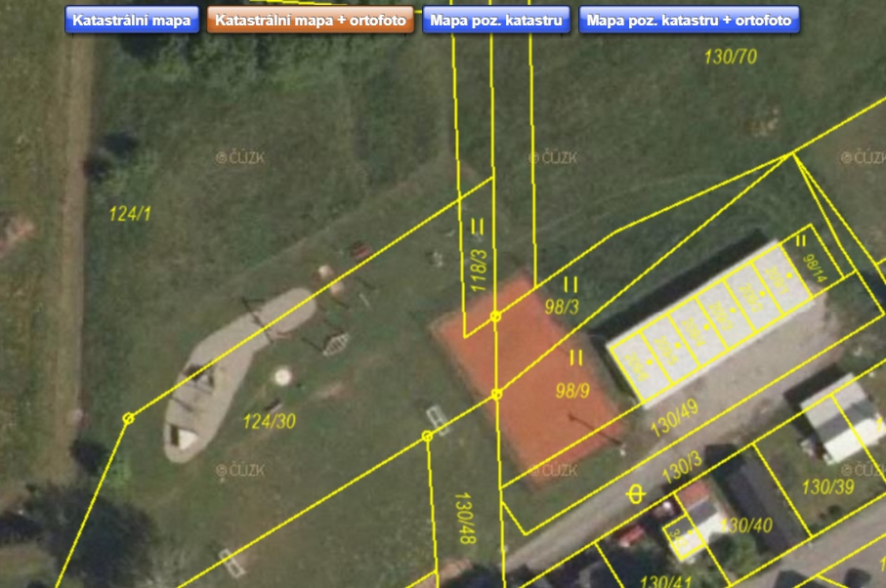Screen dimensions: 886x588
Task: Click the boundary point marker left of parcel 124/30
Action: [x=128, y=418]
